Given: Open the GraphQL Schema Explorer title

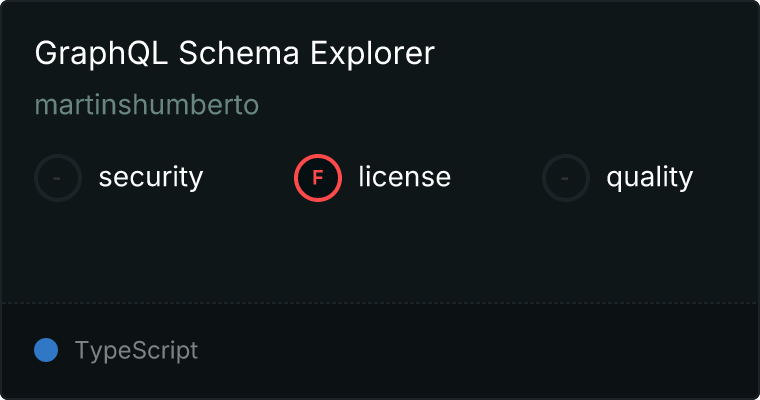Looking at the screenshot, I should [235, 54].
